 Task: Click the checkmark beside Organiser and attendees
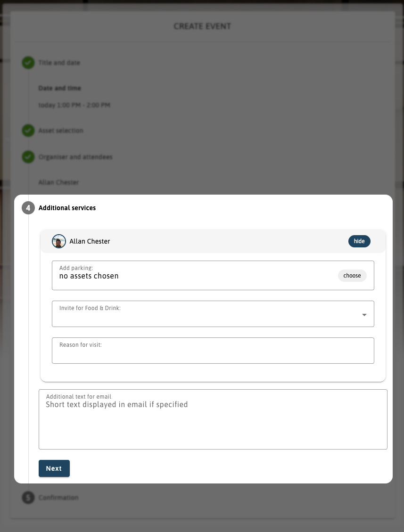28,157
